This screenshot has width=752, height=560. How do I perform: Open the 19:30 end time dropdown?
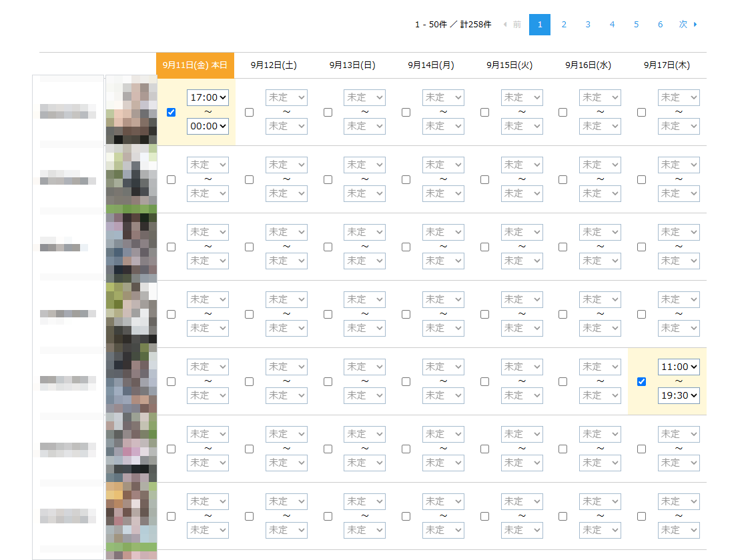point(679,396)
